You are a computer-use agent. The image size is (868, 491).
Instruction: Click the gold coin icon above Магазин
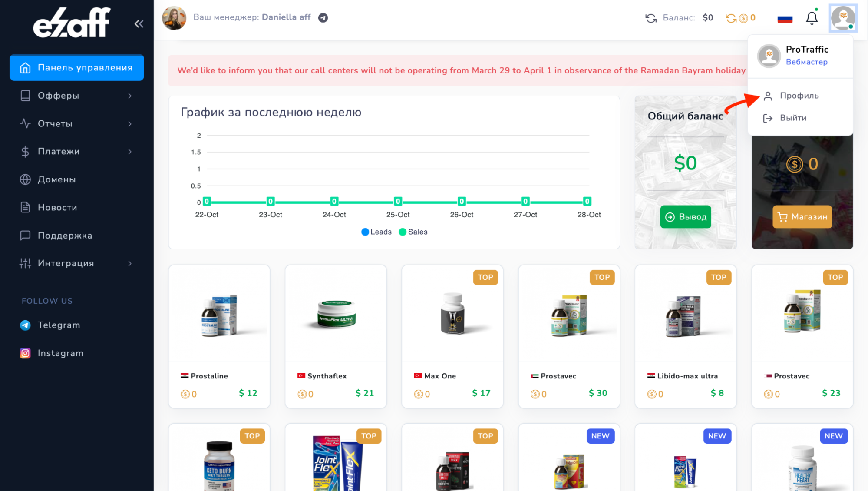click(x=795, y=164)
